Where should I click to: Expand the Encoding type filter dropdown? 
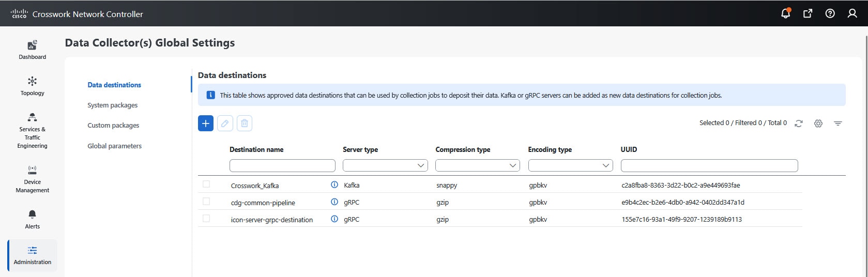coord(570,165)
